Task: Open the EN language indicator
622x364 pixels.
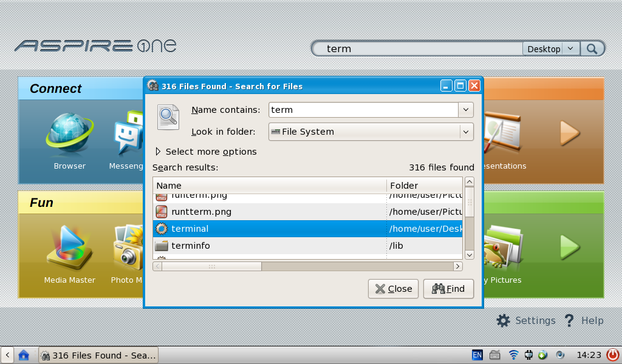Action: click(x=477, y=355)
